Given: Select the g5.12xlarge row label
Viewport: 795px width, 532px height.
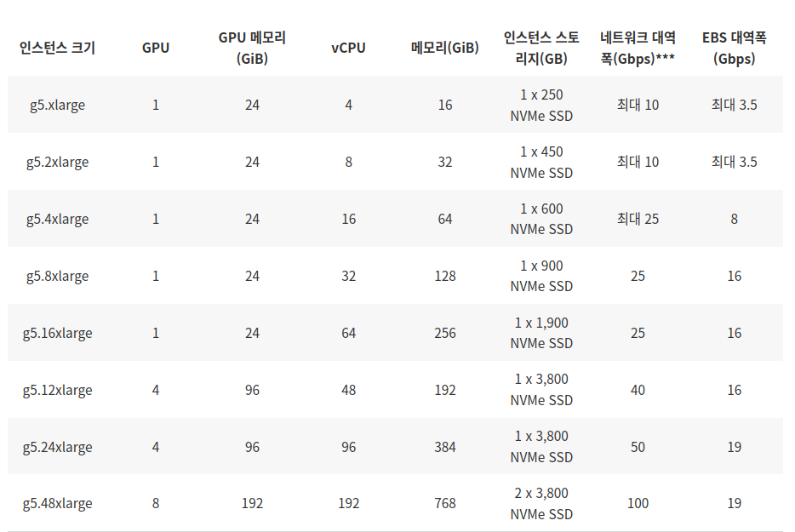Looking at the screenshot, I should pyautogui.click(x=57, y=390).
